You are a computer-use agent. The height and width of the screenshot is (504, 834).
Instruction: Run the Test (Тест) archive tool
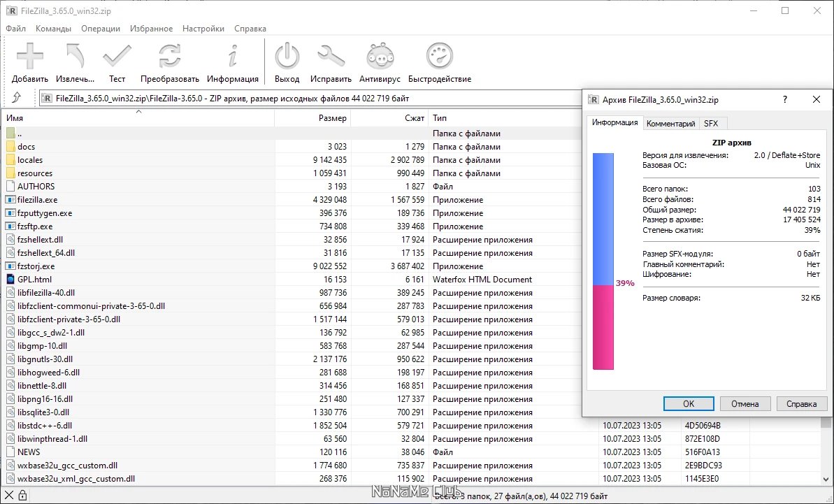tap(117, 57)
